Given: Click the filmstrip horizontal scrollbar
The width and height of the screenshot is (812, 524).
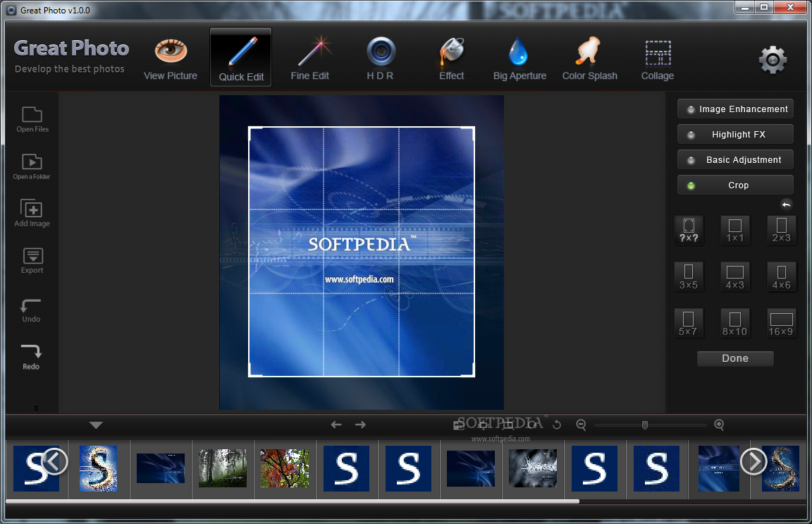Looking at the screenshot, I should pyautogui.click(x=293, y=501).
